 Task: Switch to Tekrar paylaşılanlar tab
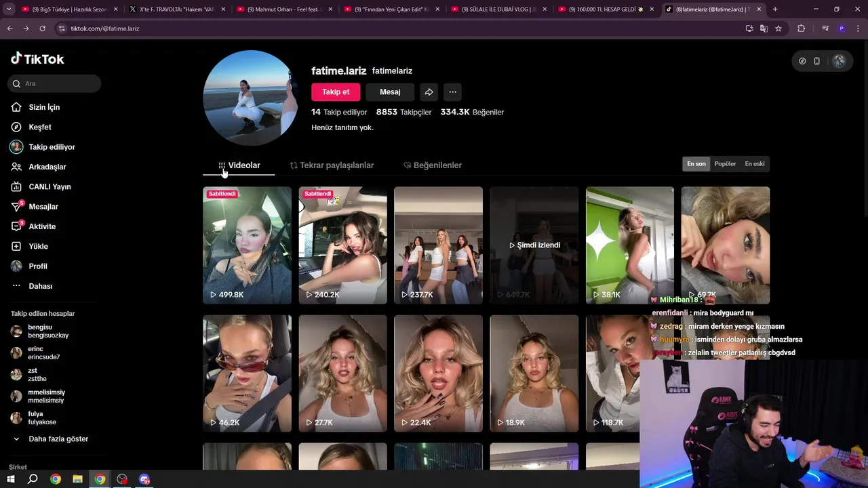click(332, 165)
